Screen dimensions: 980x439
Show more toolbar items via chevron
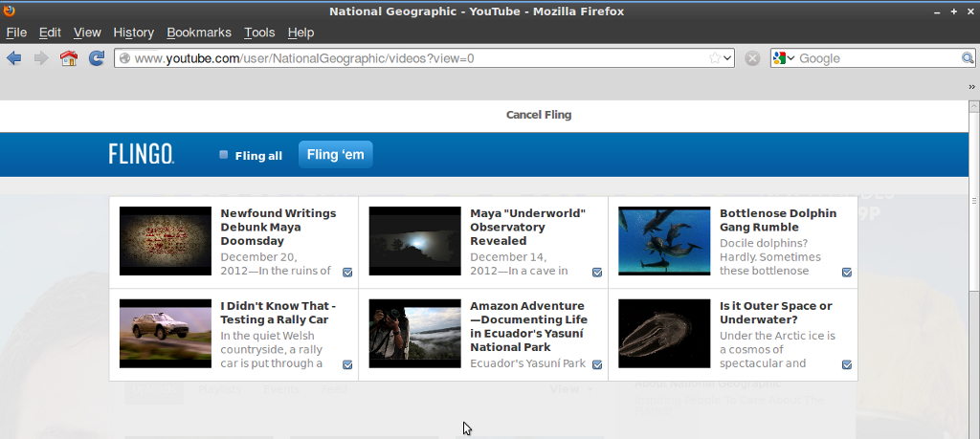tap(972, 87)
